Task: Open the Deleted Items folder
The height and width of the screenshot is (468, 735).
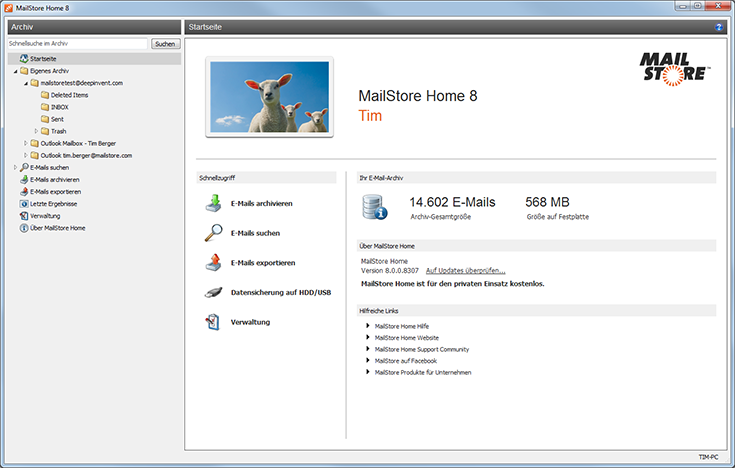Action: click(71, 95)
